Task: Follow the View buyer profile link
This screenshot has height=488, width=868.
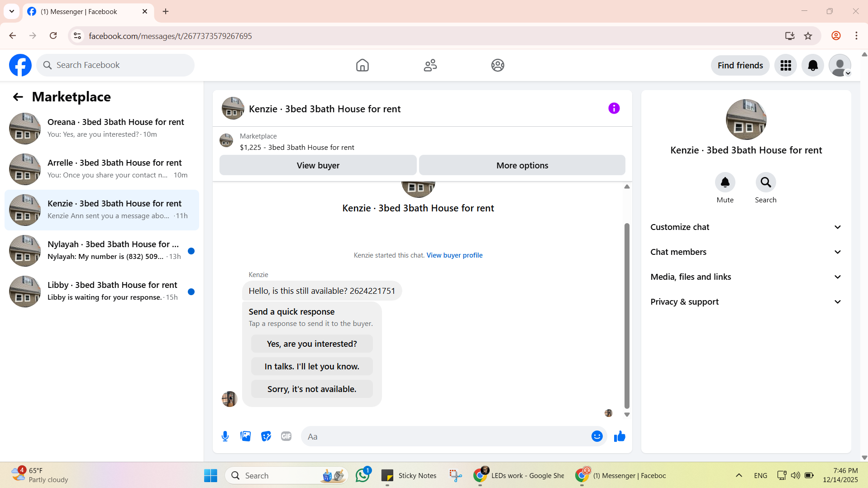Action: tap(454, 255)
